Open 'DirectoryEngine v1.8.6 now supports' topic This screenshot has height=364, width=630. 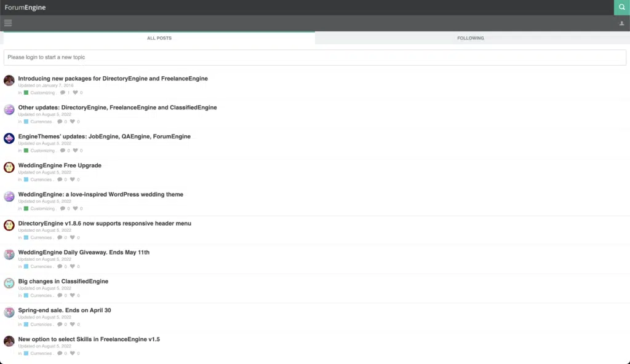click(x=105, y=223)
